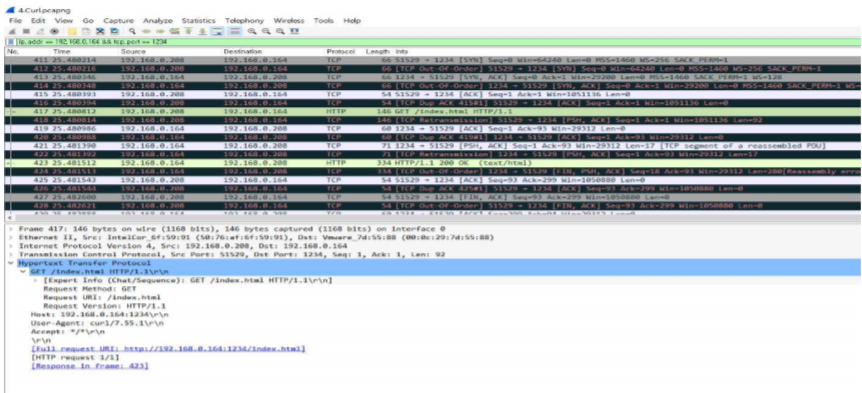Go back in packet history
862x393 pixels.
coord(146,31)
